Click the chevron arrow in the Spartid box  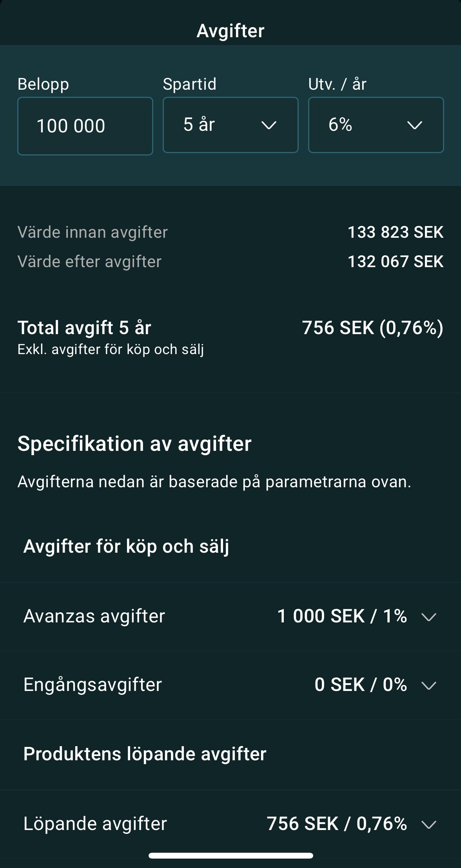coord(269,125)
